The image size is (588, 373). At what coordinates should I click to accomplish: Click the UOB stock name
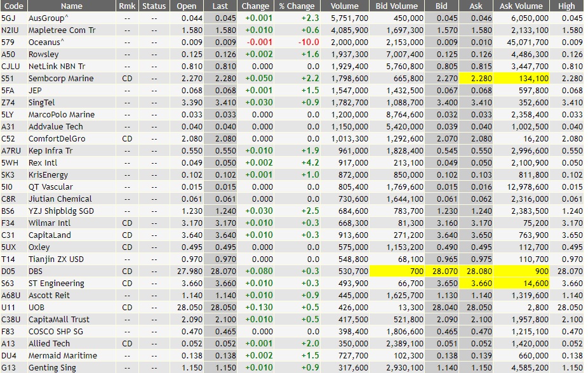pyautogui.click(x=36, y=308)
